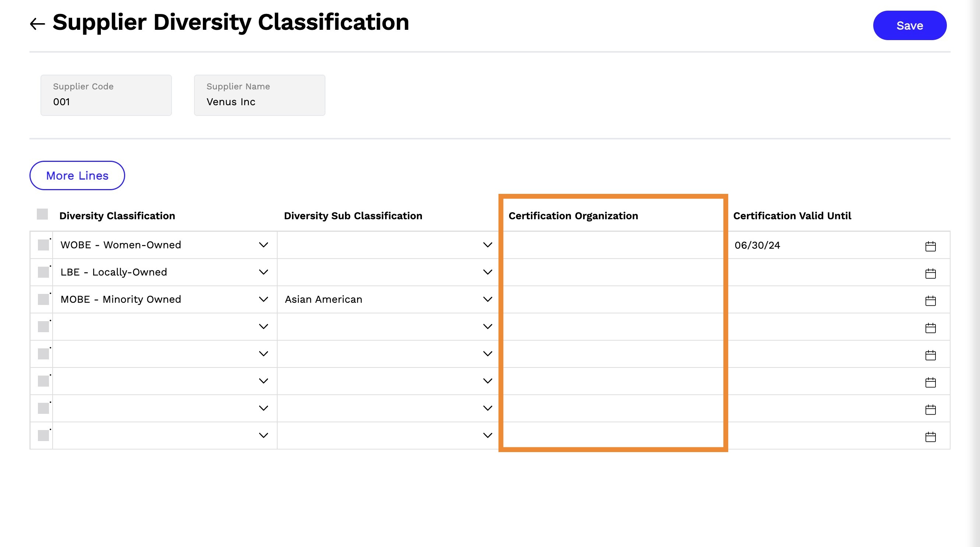The height and width of the screenshot is (547, 980).
Task: Open the calendar icon in the fourth row
Action: [x=930, y=328]
